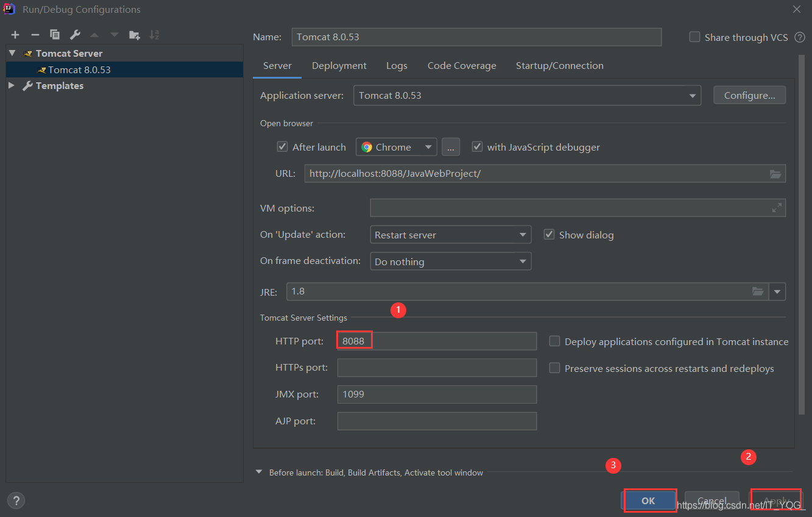Click the browser ellipsis button

click(x=451, y=147)
